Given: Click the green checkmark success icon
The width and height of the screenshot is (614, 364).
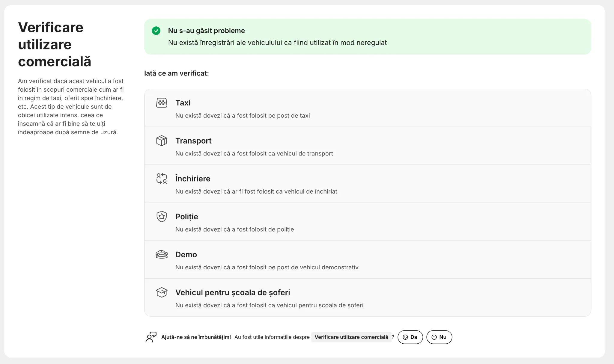Looking at the screenshot, I should tap(156, 31).
